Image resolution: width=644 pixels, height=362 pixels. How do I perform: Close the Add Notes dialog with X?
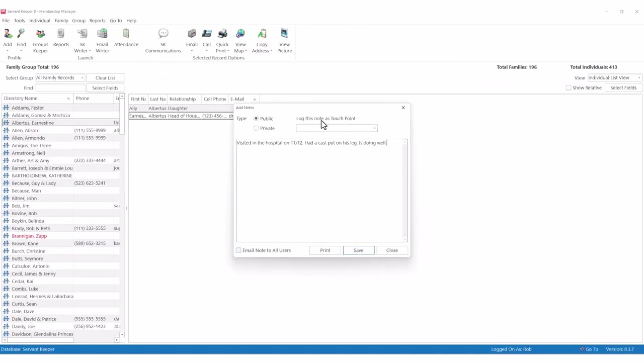[403, 108]
